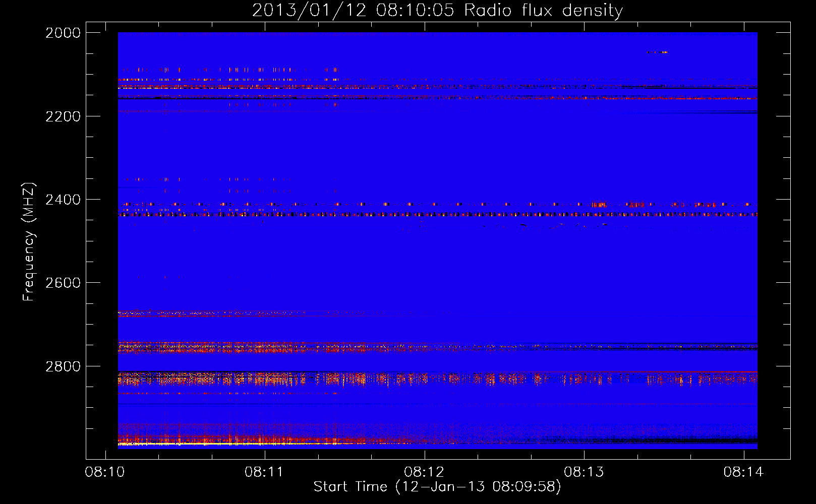Click the 08:13 time tick label
This screenshot has height=504, width=816.
[x=584, y=472]
